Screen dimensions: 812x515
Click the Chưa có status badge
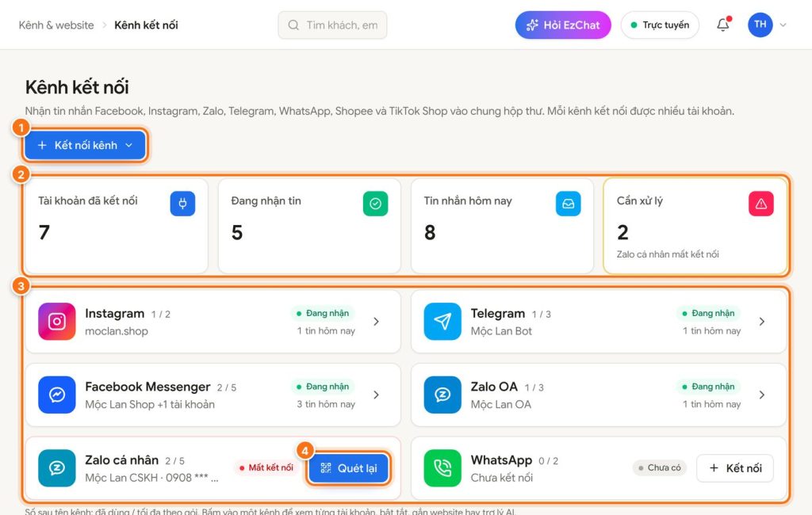tap(659, 468)
